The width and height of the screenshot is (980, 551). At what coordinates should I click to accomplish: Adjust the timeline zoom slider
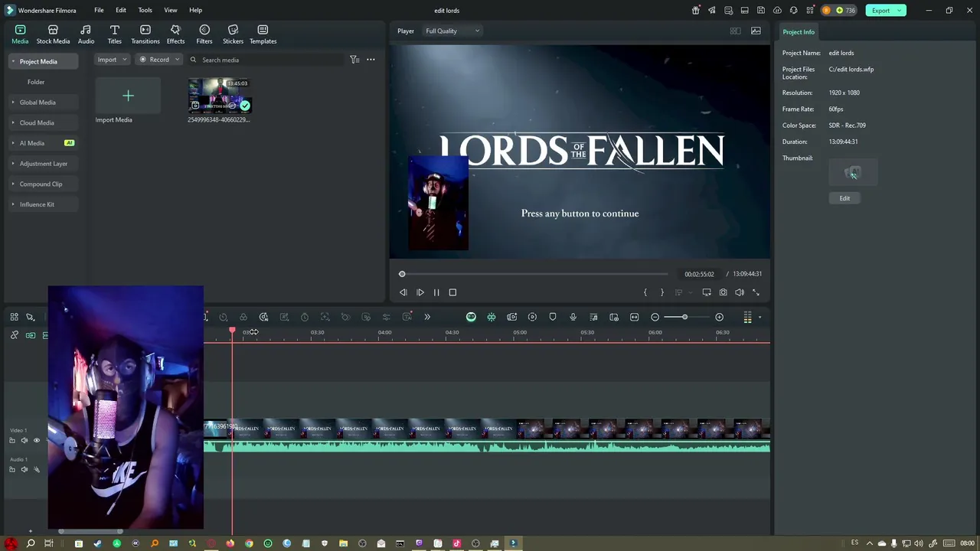[x=684, y=317]
